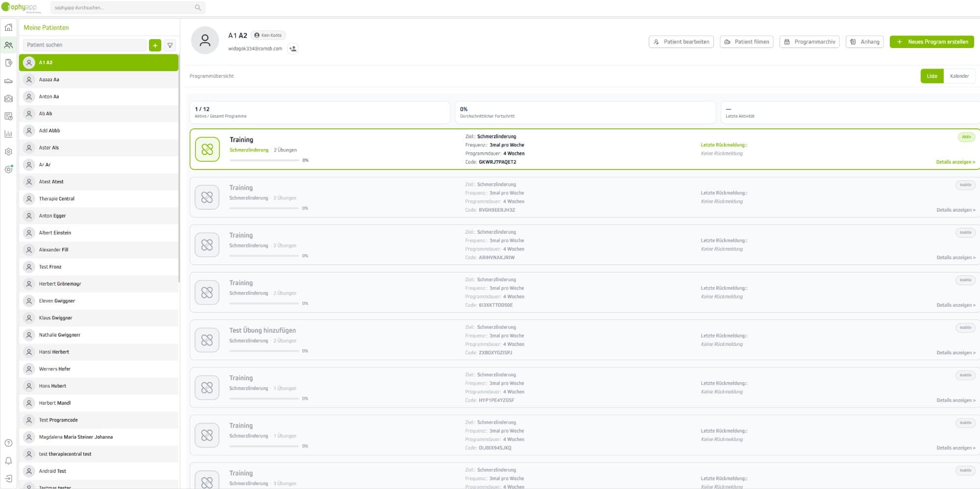Select the Patients icon in the sidebar
The image size is (980, 489).
coord(8,45)
